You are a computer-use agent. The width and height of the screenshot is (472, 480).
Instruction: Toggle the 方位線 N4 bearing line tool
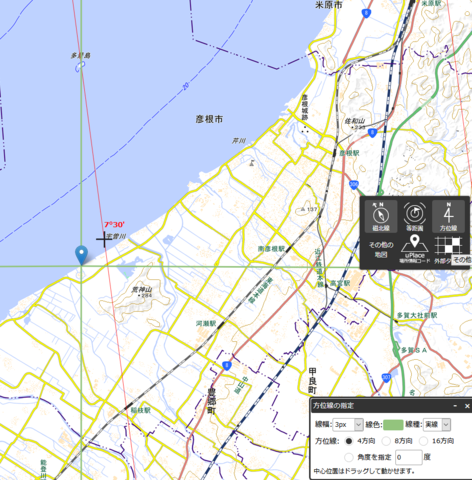(448, 216)
